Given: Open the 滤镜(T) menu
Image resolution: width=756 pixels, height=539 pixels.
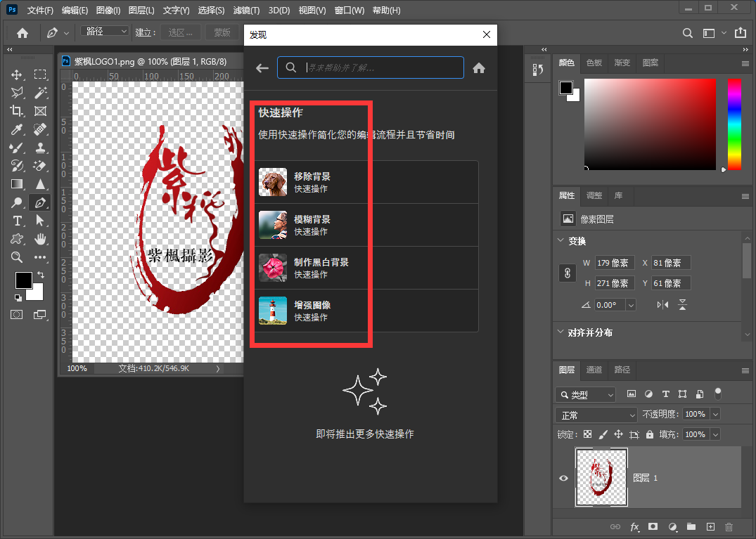Looking at the screenshot, I should click(246, 10).
